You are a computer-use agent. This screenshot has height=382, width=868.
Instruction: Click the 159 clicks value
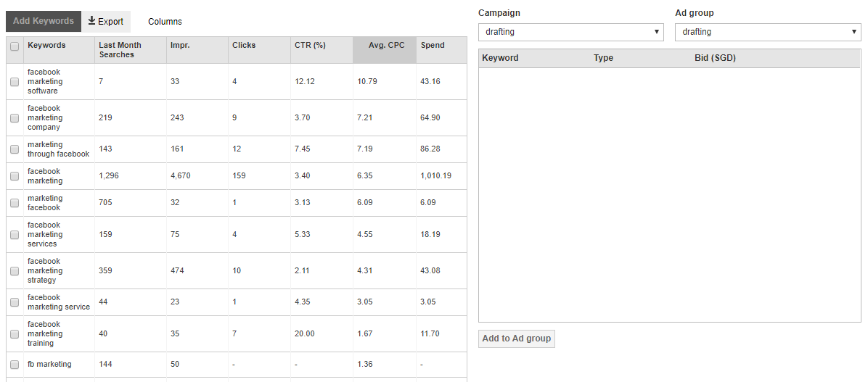coord(239,176)
